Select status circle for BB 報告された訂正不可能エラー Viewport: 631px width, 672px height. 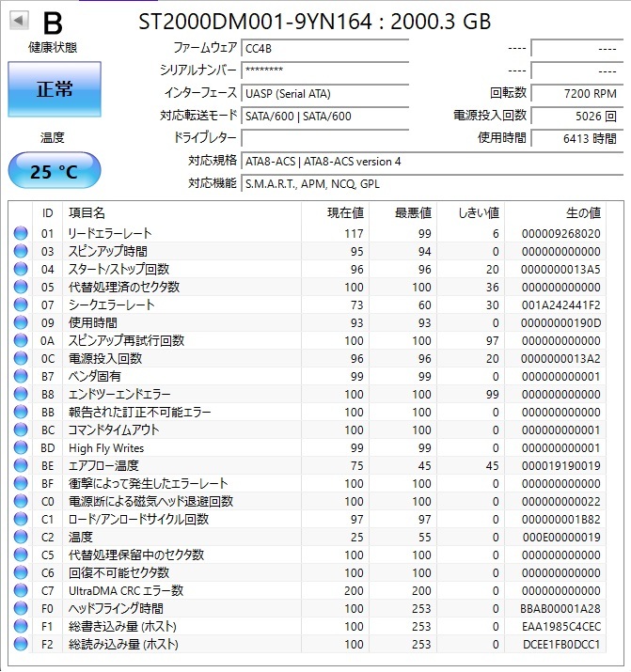click(21, 412)
